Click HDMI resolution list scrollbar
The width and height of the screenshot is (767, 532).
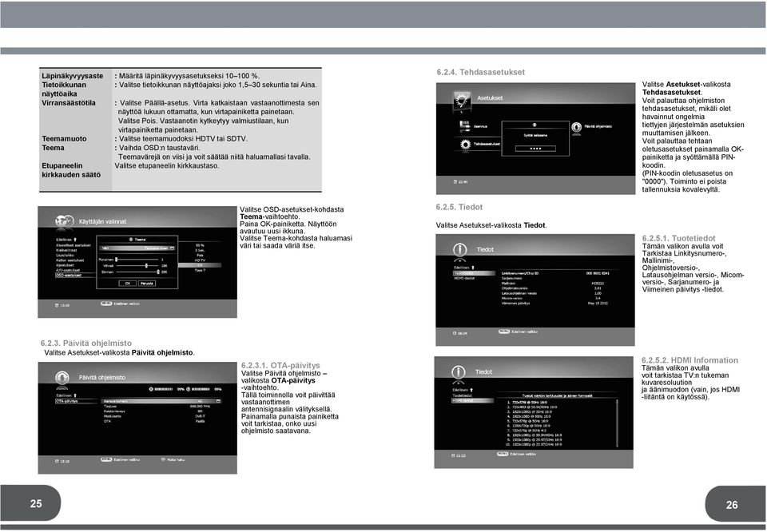[618, 423]
